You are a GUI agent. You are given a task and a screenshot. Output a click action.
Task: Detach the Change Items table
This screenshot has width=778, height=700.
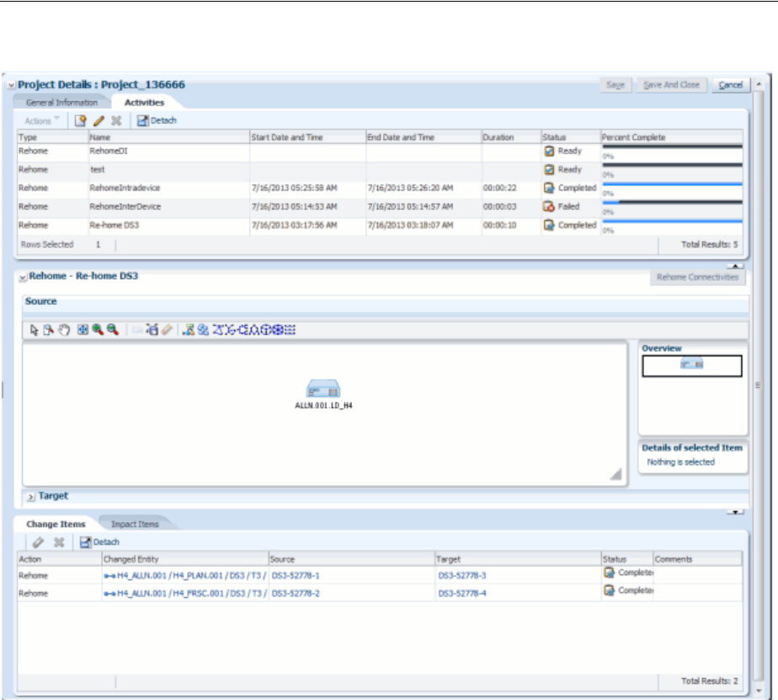tap(99, 542)
